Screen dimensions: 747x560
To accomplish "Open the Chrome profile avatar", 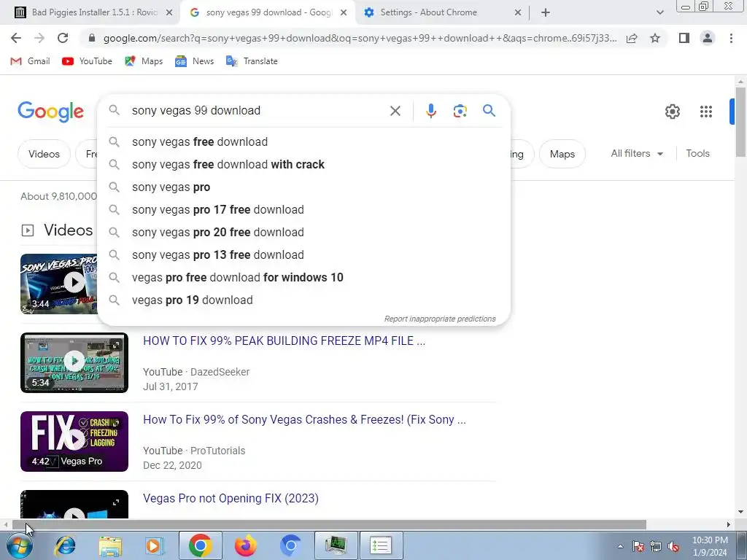I will click(708, 38).
